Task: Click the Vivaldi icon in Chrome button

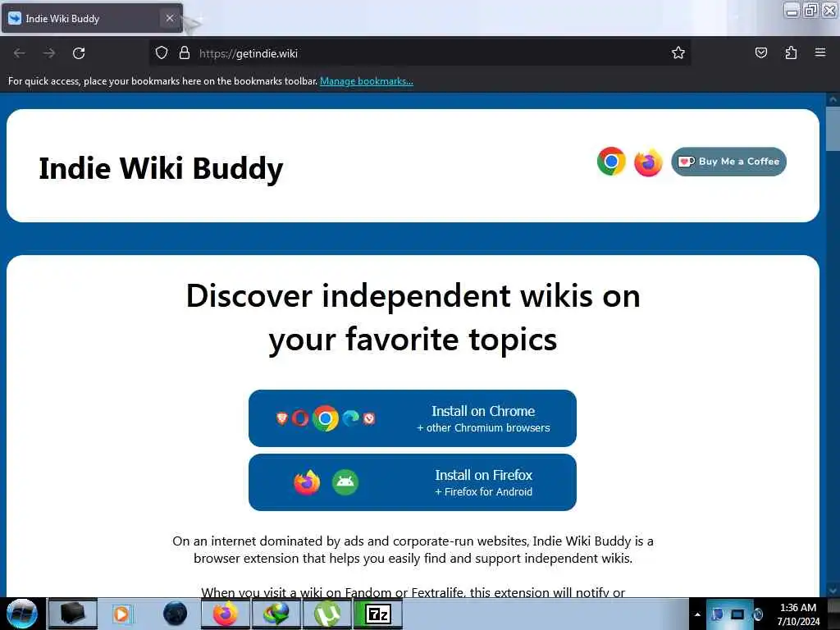Action: click(x=369, y=418)
